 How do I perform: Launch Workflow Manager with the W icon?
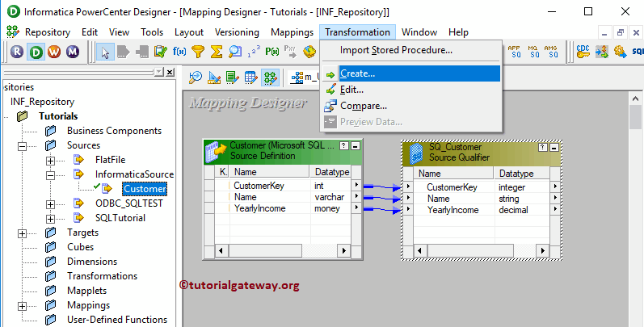(x=54, y=52)
